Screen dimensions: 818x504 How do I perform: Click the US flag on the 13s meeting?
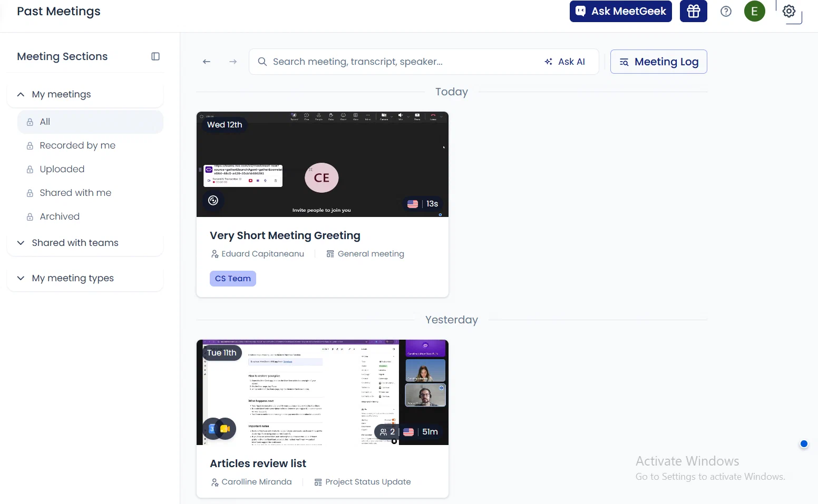tap(413, 204)
